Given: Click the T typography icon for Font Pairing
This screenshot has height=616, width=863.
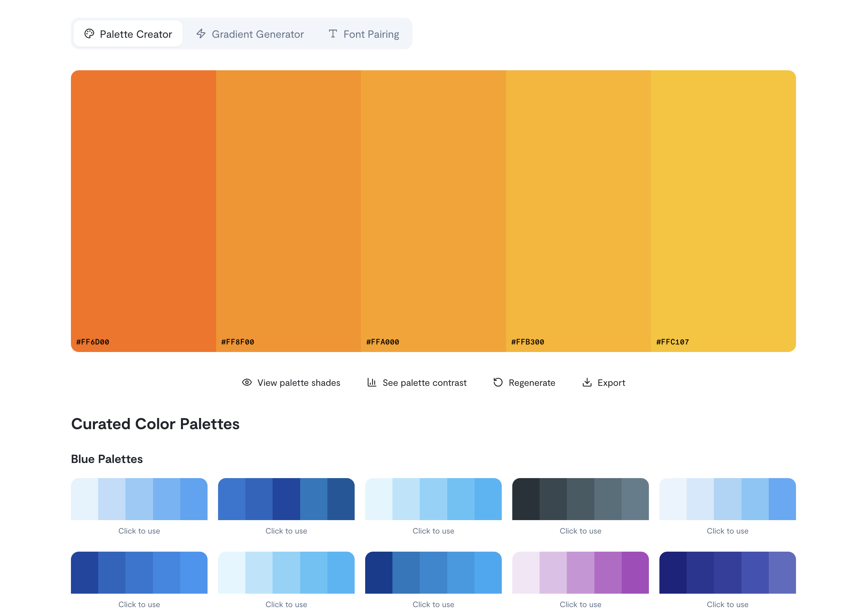Looking at the screenshot, I should pos(333,34).
